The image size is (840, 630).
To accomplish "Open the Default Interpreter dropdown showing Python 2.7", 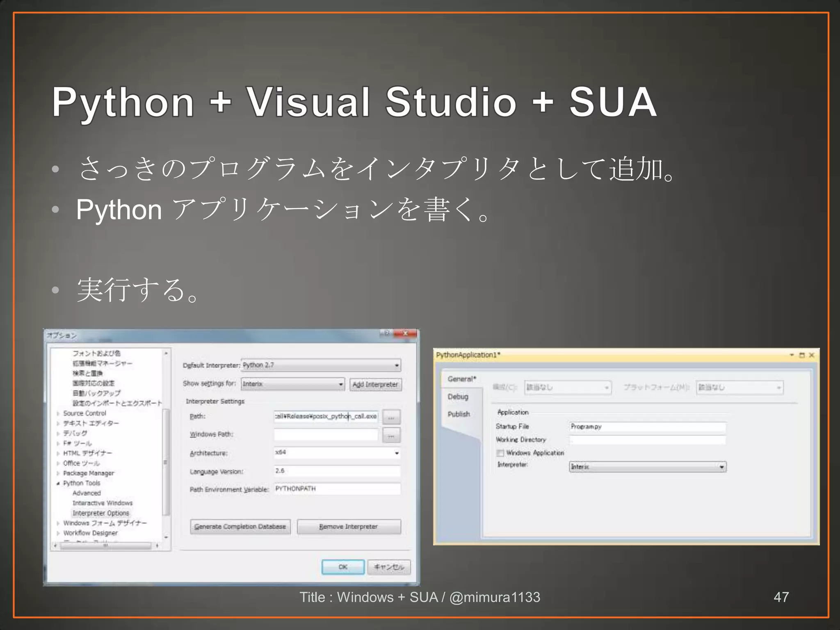I will [321, 365].
